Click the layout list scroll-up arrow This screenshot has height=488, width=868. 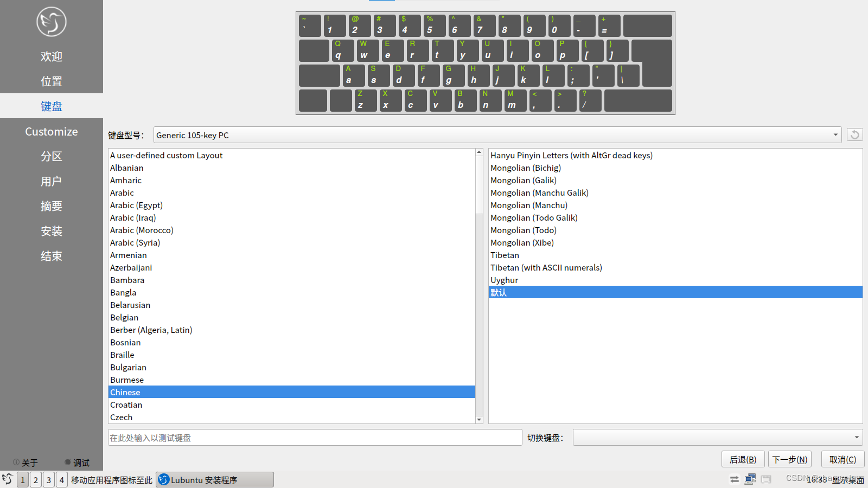pos(479,152)
